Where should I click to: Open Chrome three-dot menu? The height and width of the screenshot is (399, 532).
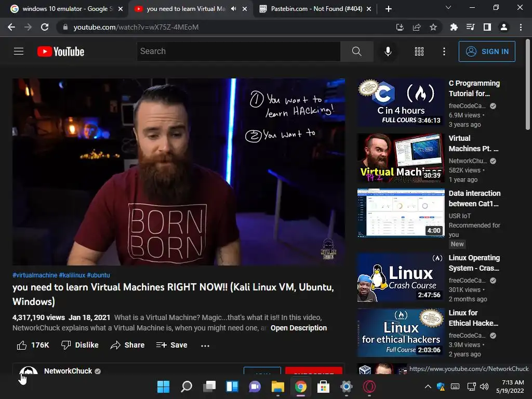[521, 27]
